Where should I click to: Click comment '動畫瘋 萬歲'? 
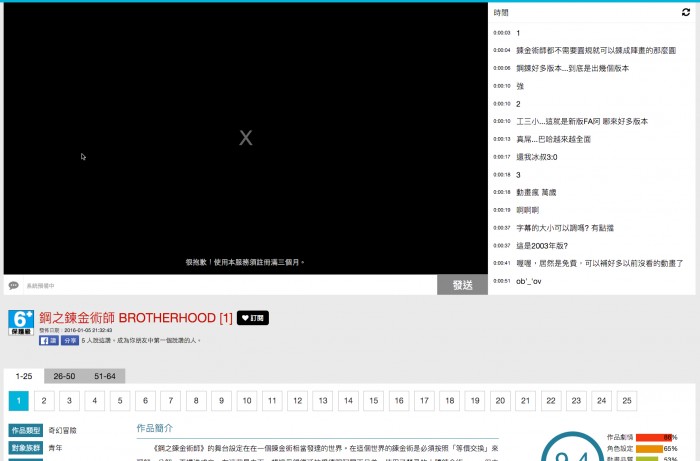click(x=536, y=192)
